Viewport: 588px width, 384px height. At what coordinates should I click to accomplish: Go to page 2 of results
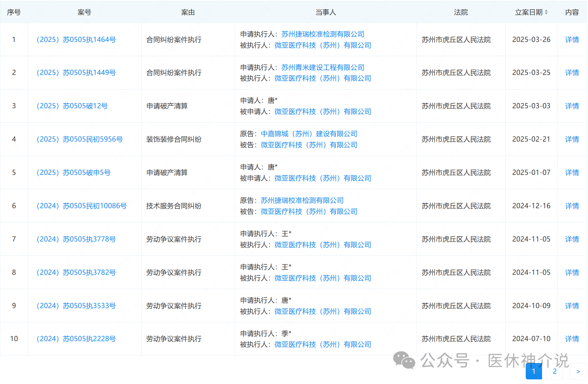555,371
